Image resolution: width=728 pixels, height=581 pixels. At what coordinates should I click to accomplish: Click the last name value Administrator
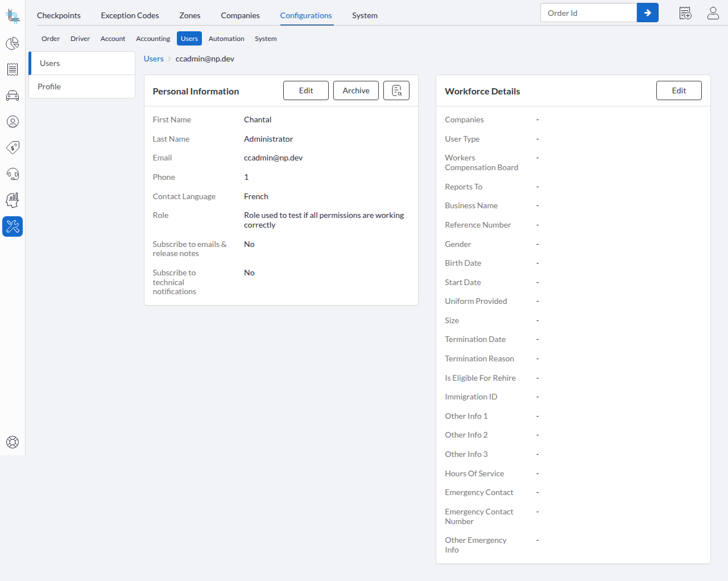pos(268,139)
